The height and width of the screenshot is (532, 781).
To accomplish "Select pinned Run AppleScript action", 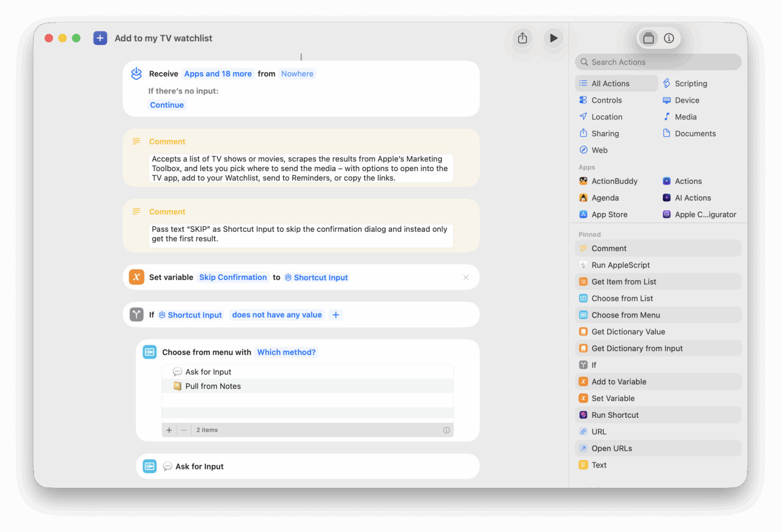I will [x=620, y=265].
